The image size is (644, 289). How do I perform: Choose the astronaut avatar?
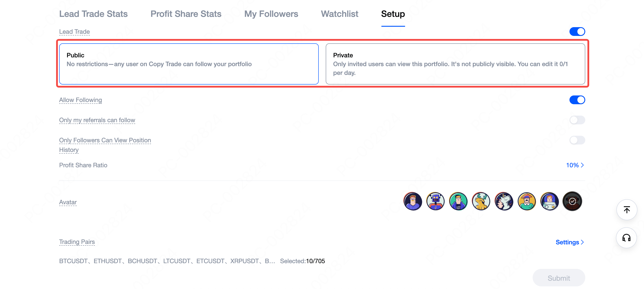549,201
